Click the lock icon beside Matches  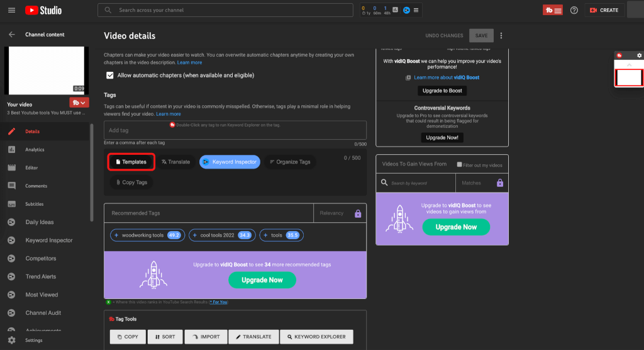coord(500,183)
